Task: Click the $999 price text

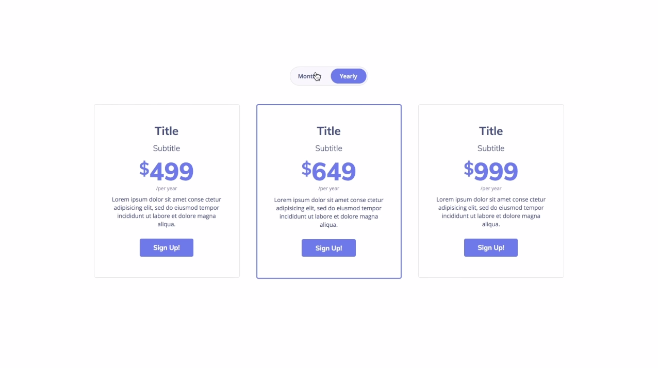Action: click(x=491, y=171)
